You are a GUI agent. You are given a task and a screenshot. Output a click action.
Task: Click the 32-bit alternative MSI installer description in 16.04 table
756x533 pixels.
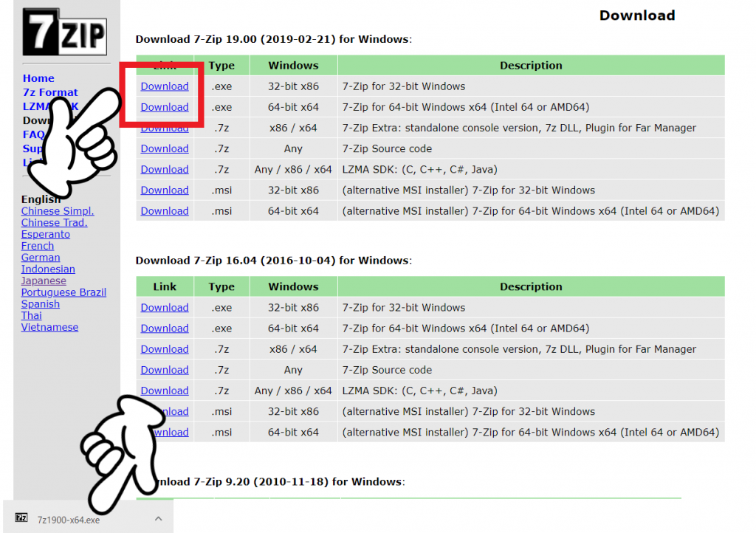pos(469,411)
